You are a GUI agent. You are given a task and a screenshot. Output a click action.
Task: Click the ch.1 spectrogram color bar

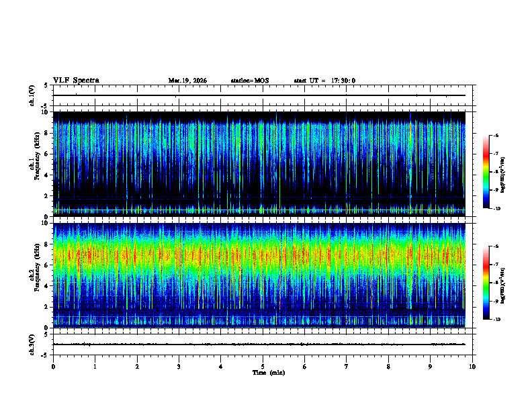pyautogui.click(x=486, y=172)
